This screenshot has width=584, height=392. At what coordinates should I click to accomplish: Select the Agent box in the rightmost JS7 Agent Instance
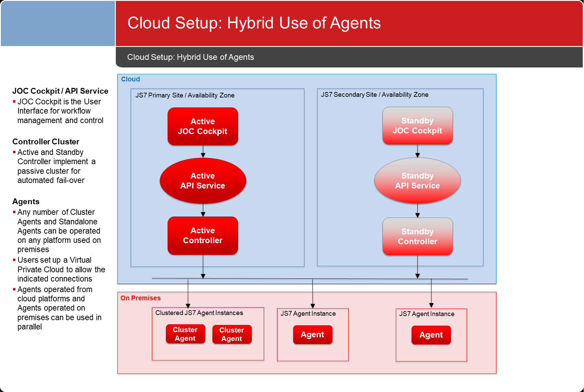(431, 335)
